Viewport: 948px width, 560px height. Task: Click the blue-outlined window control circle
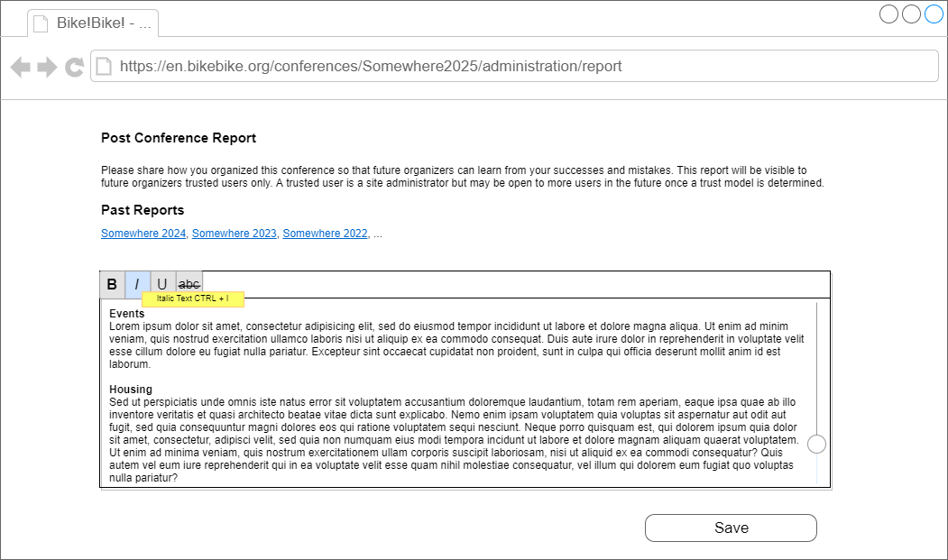tap(934, 14)
